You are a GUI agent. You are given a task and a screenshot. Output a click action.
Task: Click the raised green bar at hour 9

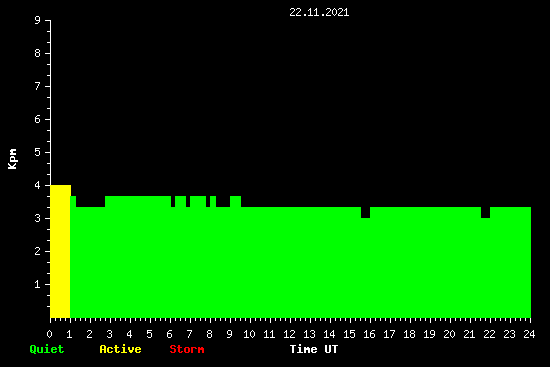coord(235,201)
